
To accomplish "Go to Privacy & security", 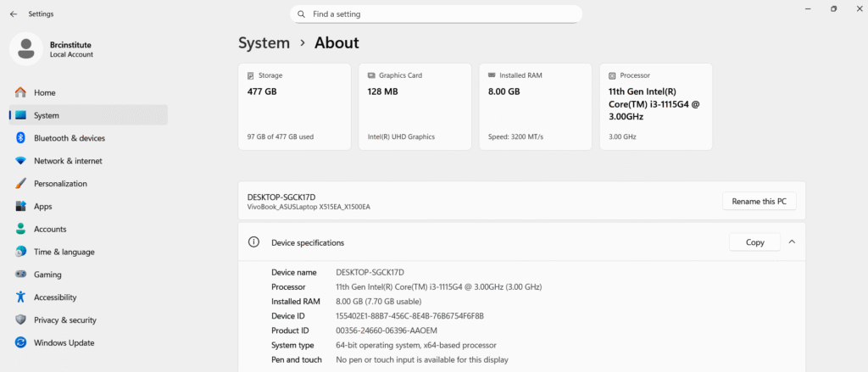I will (x=88, y=319).
